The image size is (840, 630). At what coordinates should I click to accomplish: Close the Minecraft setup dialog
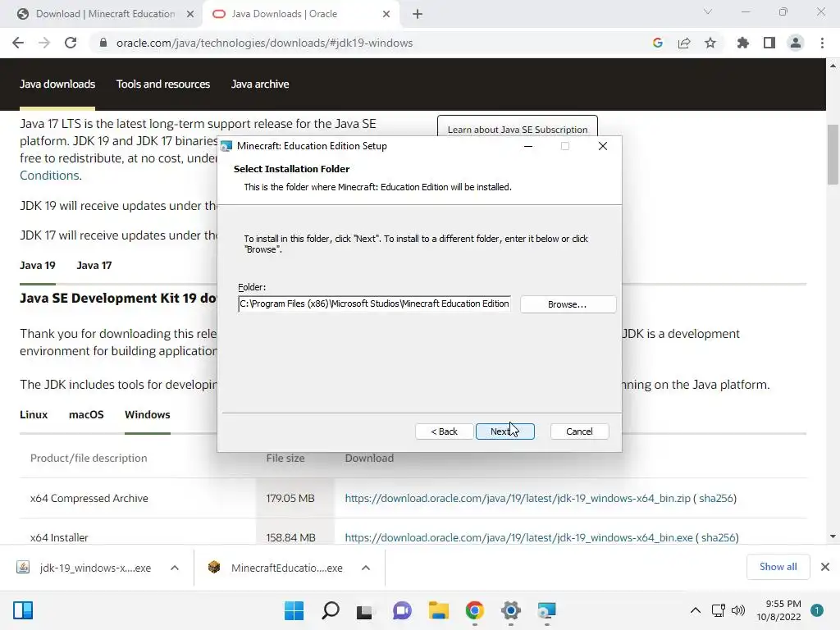point(603,146)
